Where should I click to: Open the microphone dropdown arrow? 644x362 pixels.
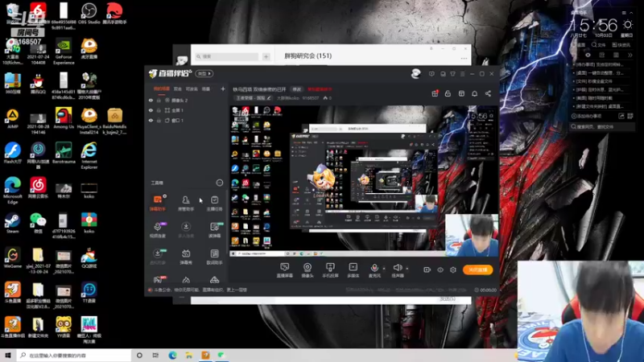coord(384,269)
